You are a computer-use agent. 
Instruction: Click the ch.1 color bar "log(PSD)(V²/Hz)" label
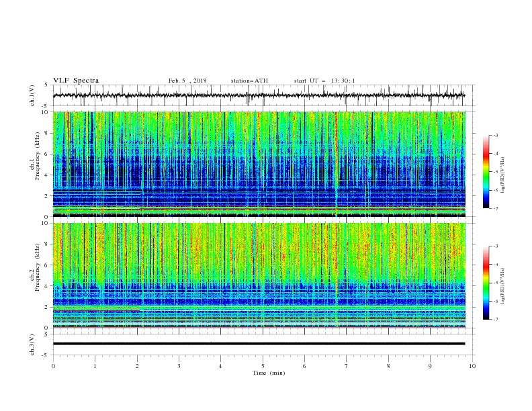tap(503, 175)
